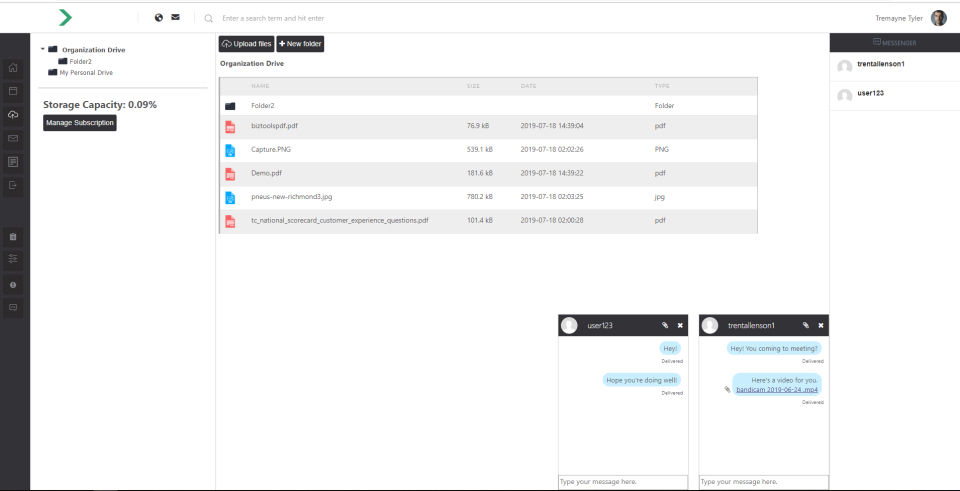Click the image icon for Capture.PNG
960x491 pixels.
pyautogui.click(x=230, y=150)
